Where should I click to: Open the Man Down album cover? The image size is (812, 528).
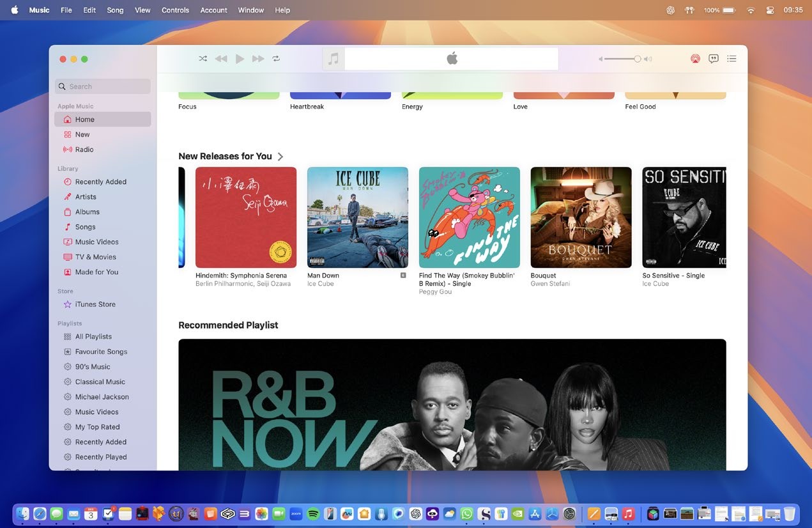pos(358,217)
